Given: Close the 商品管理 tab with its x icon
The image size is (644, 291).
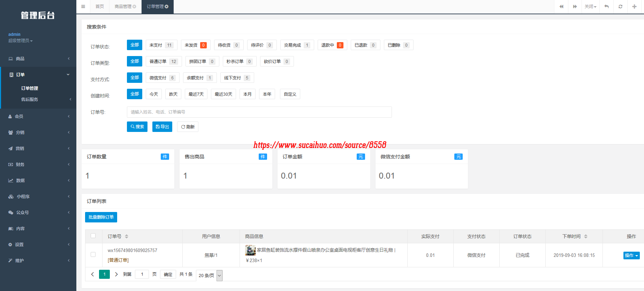Looking at the screenshot, I should pyautogui.click(x=134, y=7).
